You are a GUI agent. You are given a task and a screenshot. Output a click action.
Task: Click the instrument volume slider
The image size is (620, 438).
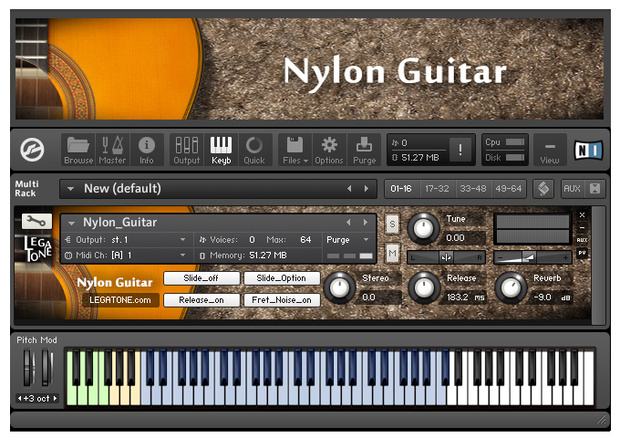click(x=532, y=258)
